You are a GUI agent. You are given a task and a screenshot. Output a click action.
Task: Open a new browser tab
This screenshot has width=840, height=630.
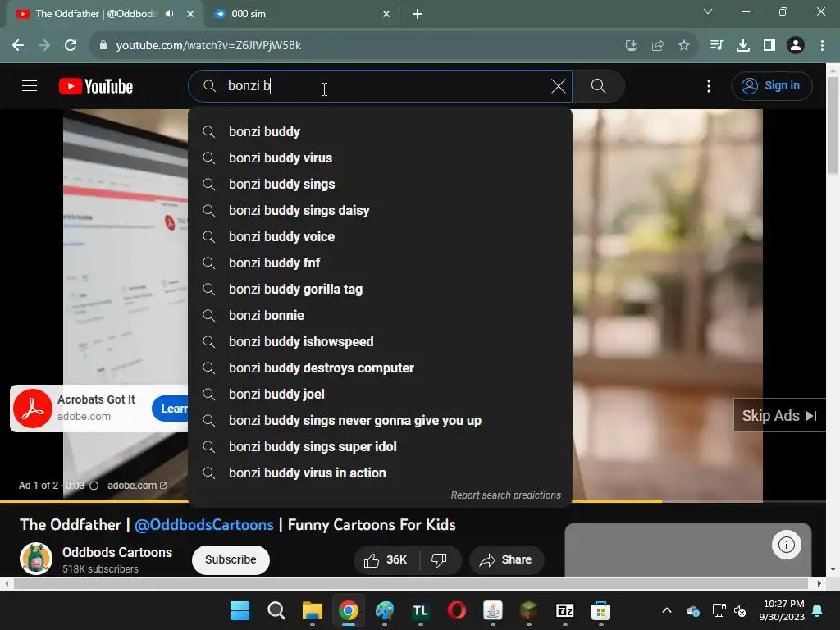418,14
